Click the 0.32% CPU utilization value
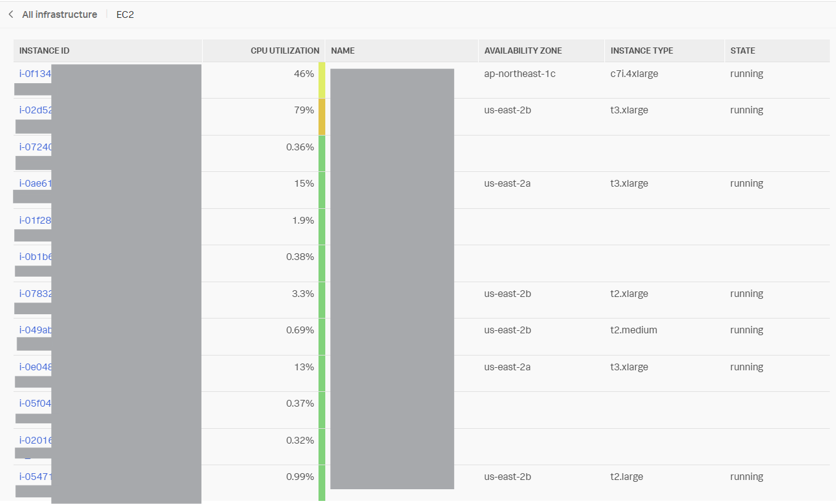Viewport: 836px width, 504px height. pyautogui.click(x=300, y=441)
